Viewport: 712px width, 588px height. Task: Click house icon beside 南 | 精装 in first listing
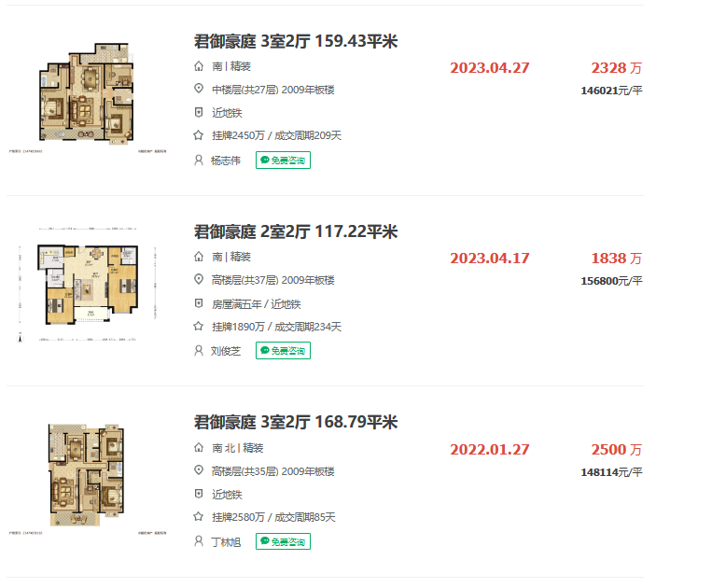[198, 66]
